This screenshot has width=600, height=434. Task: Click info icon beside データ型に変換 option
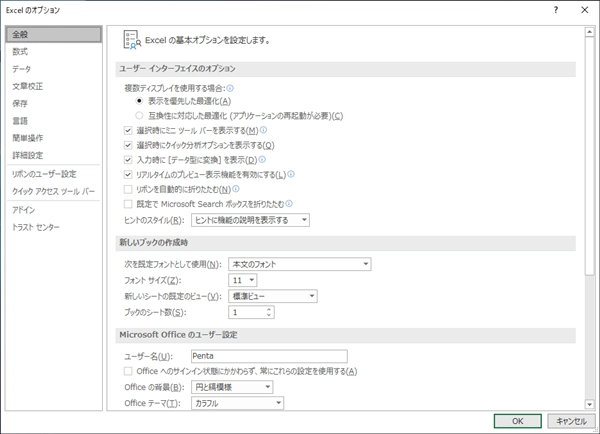coord(262,159)
